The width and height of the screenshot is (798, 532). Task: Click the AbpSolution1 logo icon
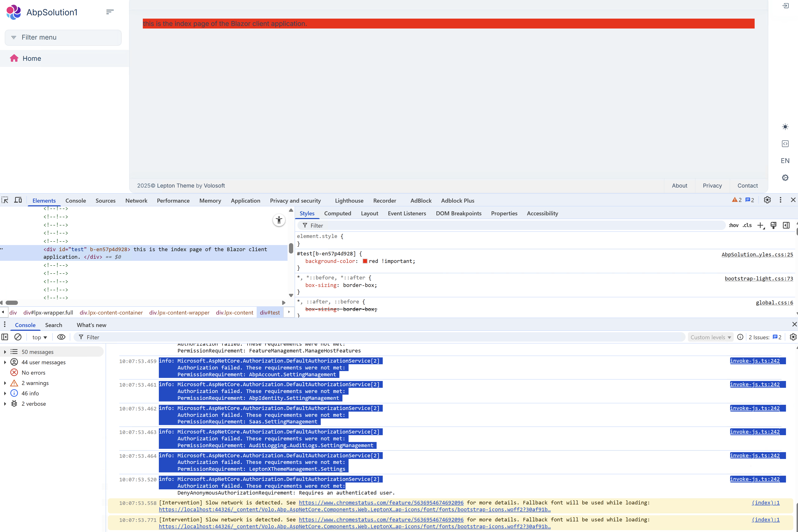click(x=14, y=12)
